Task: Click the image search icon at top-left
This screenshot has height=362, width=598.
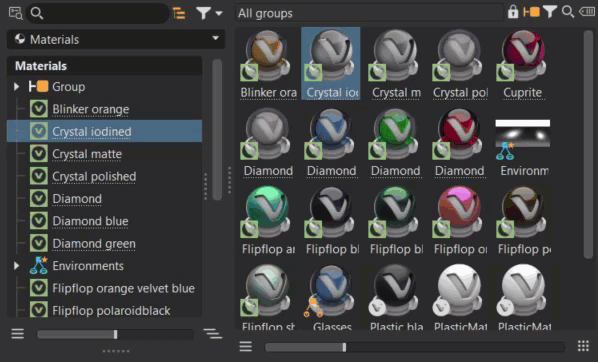Action: pos(16,13)
